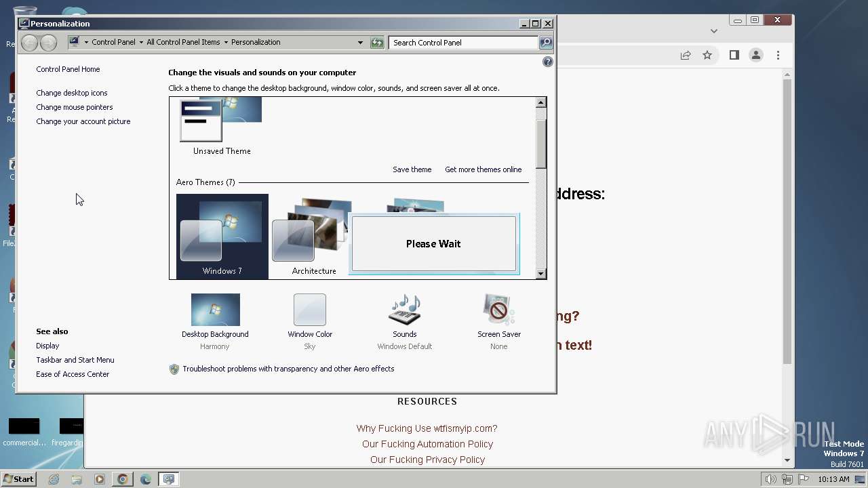The image size is (868, 488).
Task: Click the volume speaker tray icon
Action: [x=771, y=479]
